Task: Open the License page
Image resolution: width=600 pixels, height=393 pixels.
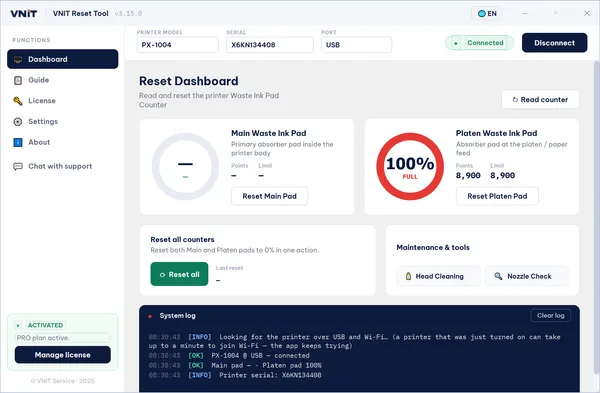Action: point(62,101)
